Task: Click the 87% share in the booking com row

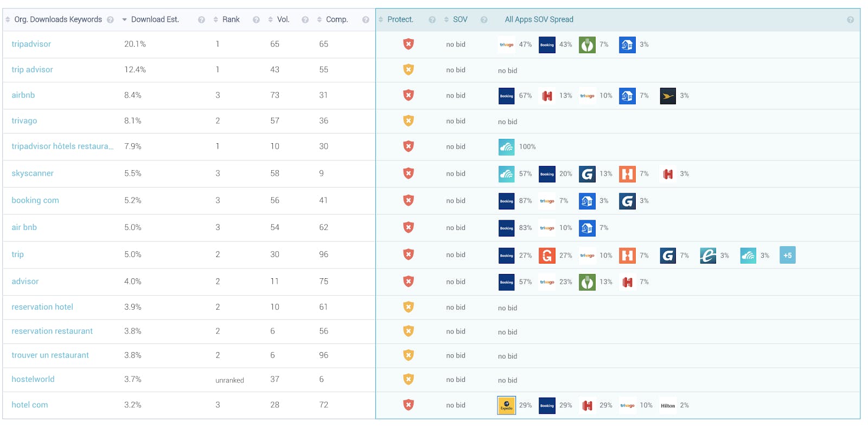Action: [525, 201]
